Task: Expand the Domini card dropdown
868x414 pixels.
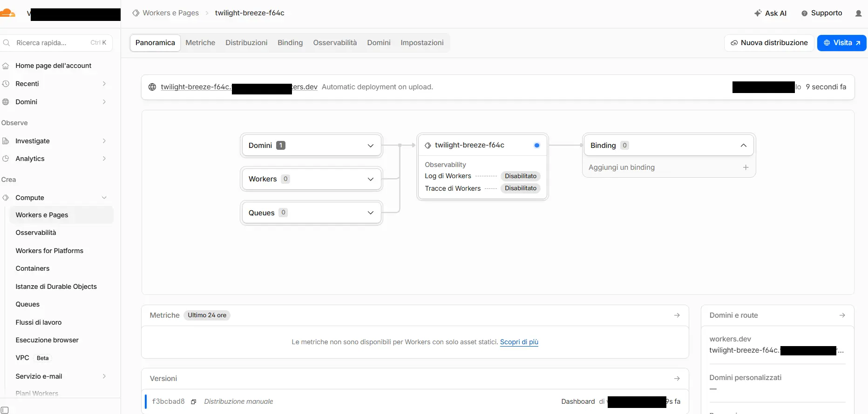Action: point(371,146)
